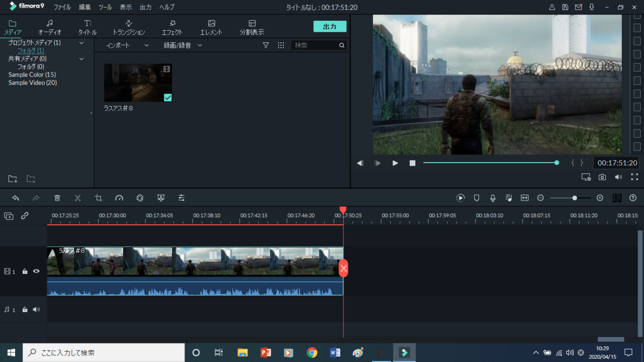
Task: Click the red split button on playhead
Action: pyautogui.click(x=343, y=268)
